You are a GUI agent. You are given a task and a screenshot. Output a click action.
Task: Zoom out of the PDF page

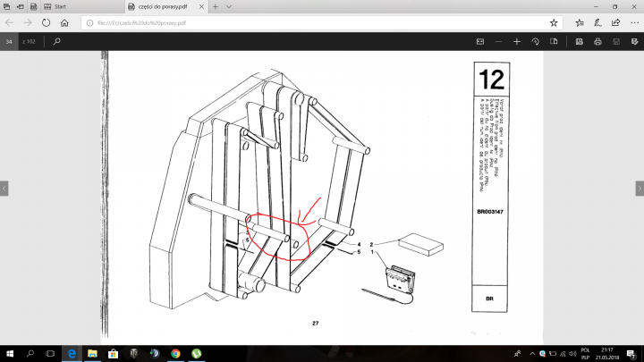[x=498, y=41]
